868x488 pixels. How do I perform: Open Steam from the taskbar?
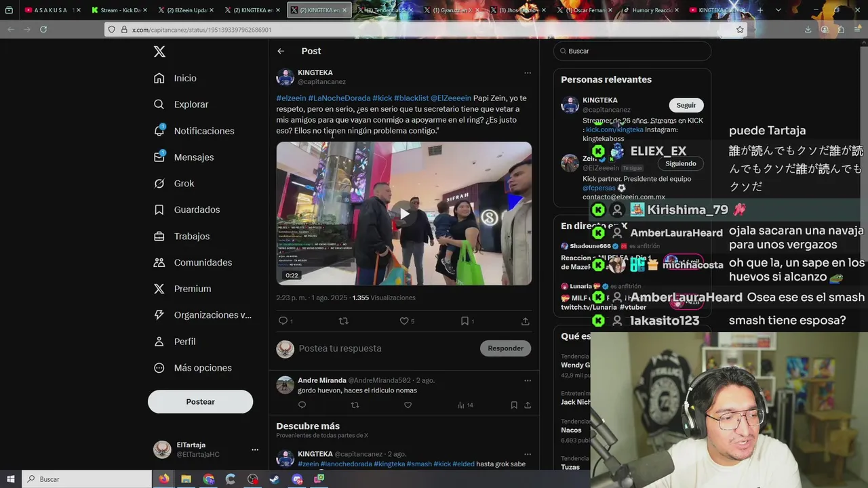[x=275, y=479]
